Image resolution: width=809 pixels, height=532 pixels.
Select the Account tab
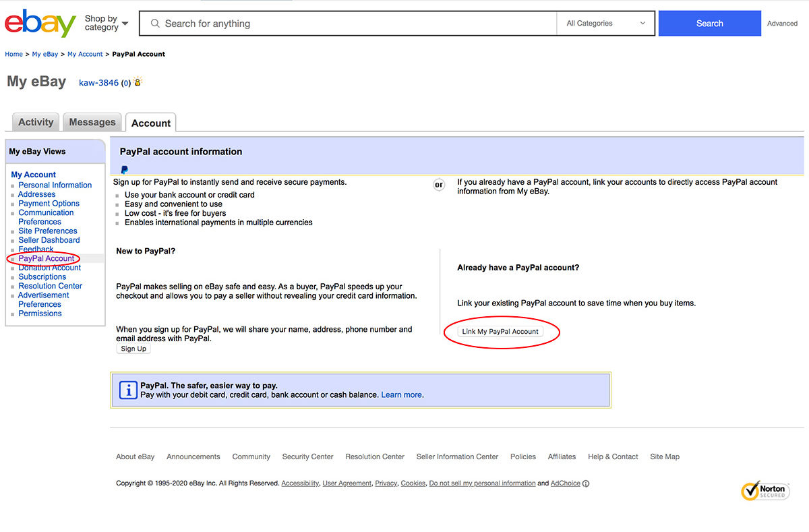(x=151, y=123)
